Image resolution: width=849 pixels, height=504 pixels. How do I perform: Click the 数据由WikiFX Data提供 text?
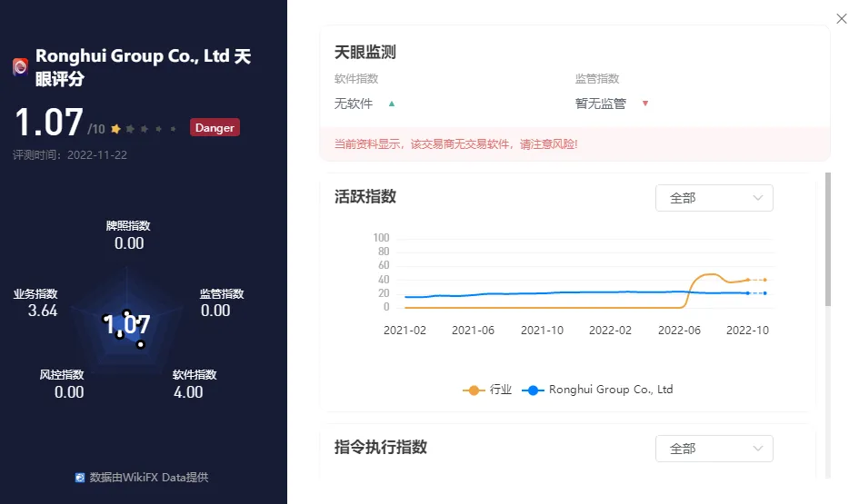(x=149, y=478)
